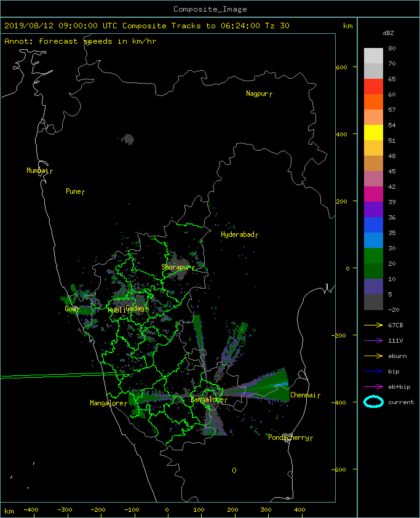This screenshot has height=518, width=420.
Task: Pick the red 60–65 dBZ swatch
Action: 373,87
